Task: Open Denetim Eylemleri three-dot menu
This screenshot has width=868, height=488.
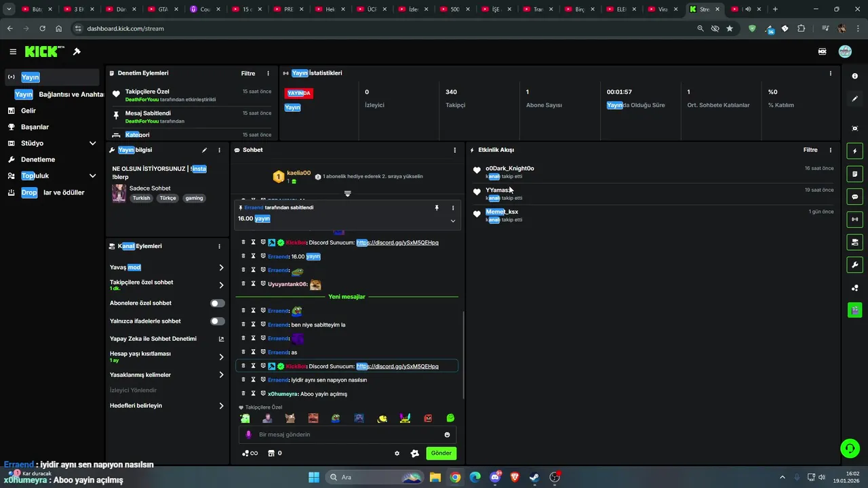Action: tap(268, 73)
